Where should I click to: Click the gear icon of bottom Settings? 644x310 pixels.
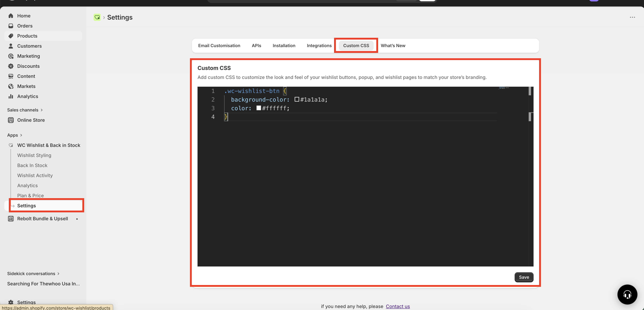(x=11, y=302)
